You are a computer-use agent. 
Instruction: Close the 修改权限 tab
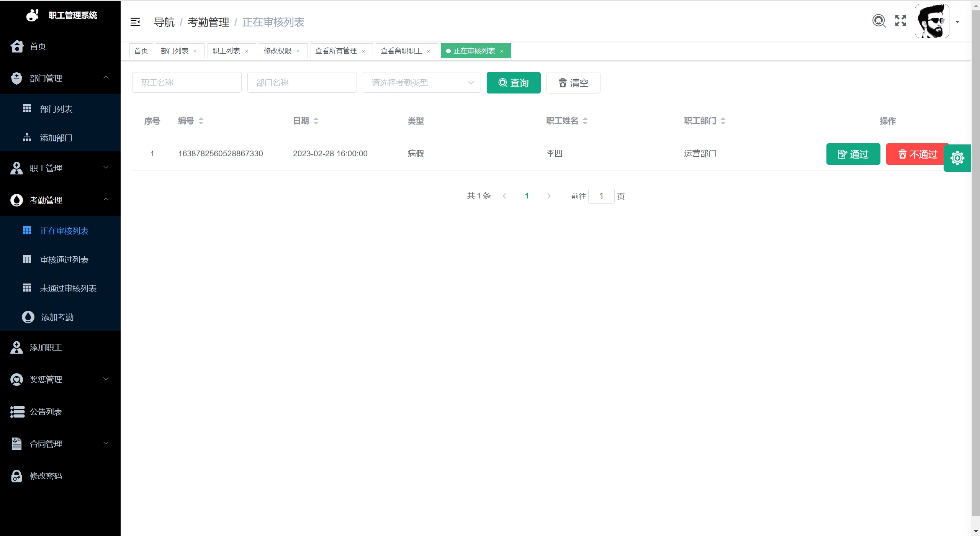pyautogui.click(x=298, y=51)
